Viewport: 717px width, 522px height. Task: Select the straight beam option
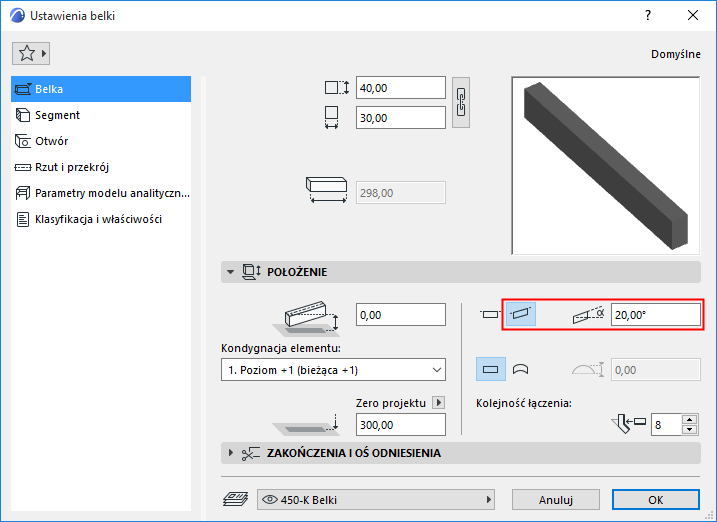(491, 369)
